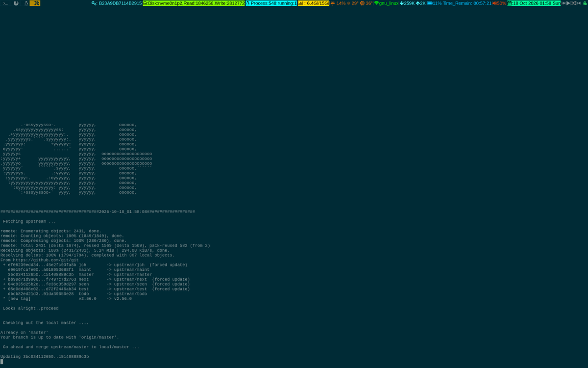Viewport: 588px width, 368px height.
Task: Click the timestamp 2026-10-18_01:58:08 line
Action: pyautogui.click(x=98, y=212)
